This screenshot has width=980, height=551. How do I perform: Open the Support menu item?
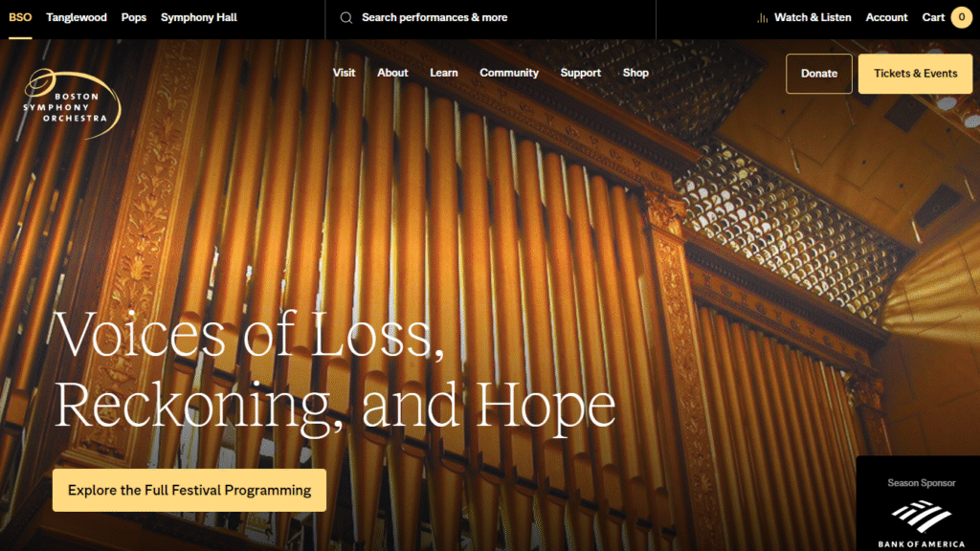coord(581,73)
